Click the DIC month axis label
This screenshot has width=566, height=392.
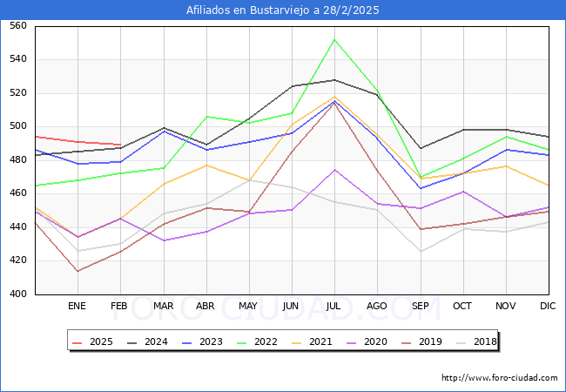(548, 306)
